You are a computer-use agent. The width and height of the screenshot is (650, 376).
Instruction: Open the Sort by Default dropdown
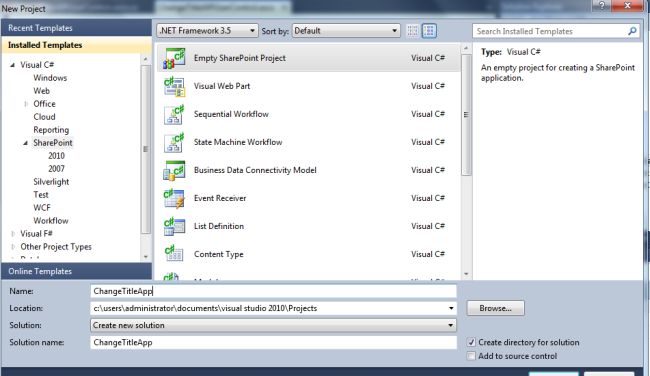tap(346, 31)
